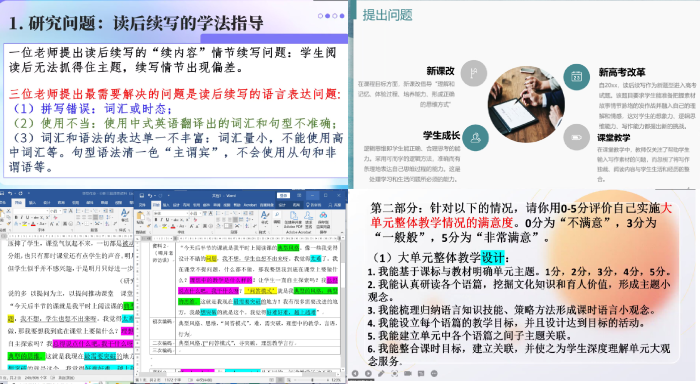Click the zoom slider in Word status bar
Screen dimensions: 700x384
[x=312, y=380]
